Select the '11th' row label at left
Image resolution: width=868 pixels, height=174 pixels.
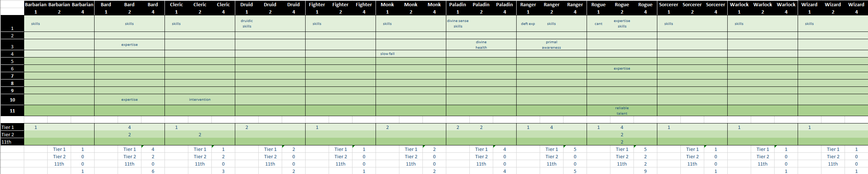pos(12,142)
